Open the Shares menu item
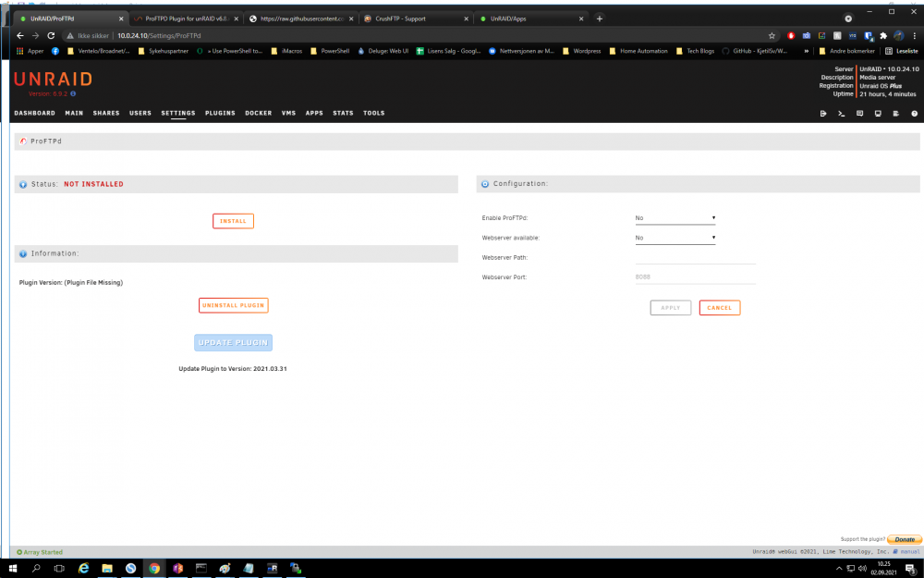This screenshot has height=578, width=924. click(106, 113)
